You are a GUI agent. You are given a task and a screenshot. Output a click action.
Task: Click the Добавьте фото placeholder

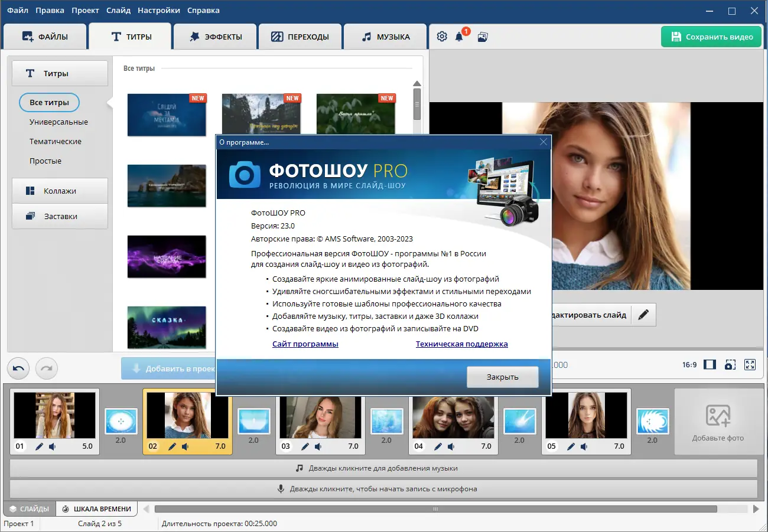(718, 422)
